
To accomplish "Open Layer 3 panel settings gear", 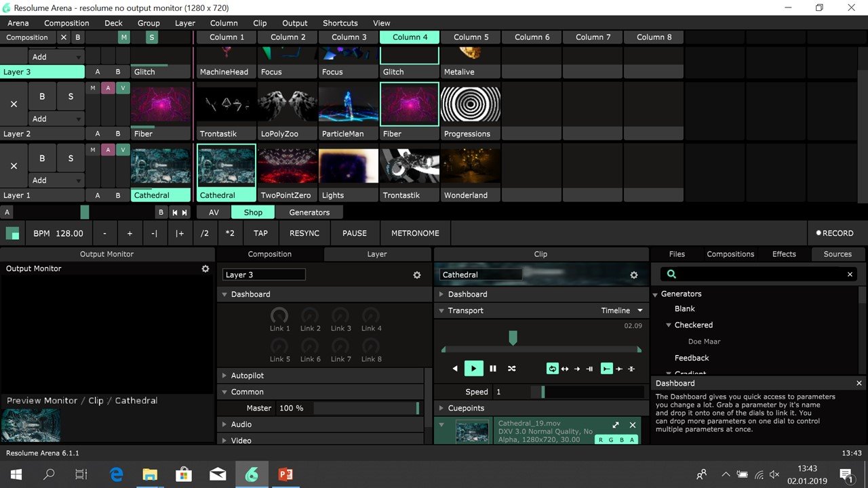I will click(417, 275).
